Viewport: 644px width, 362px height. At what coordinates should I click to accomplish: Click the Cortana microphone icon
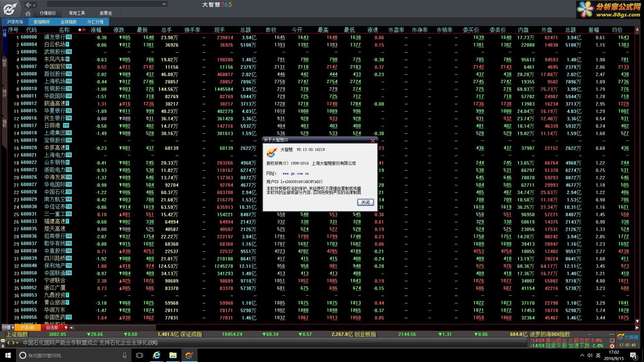[x=124, y=355]
